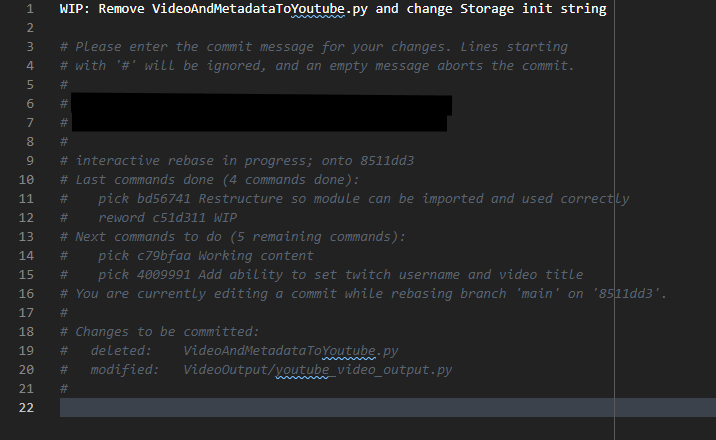Click commit hash 8511dd3 on line 9
The image size is (716, 440).
point(387,161)
